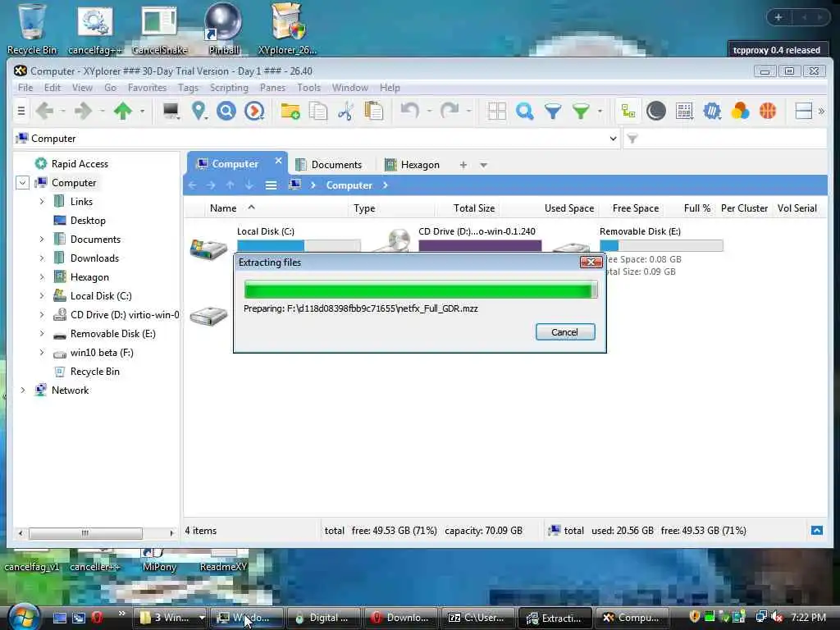
Task: Click the Cut scissors icon
Action: [345, 111]
